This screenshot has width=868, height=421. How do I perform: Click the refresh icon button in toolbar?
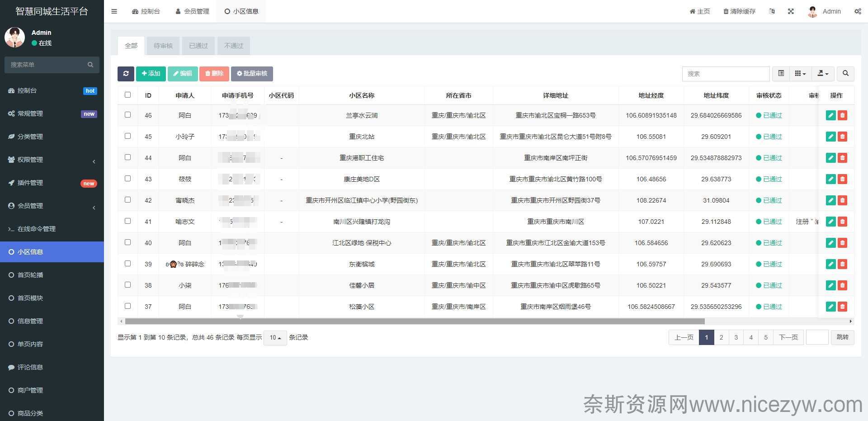coord(126,74)
